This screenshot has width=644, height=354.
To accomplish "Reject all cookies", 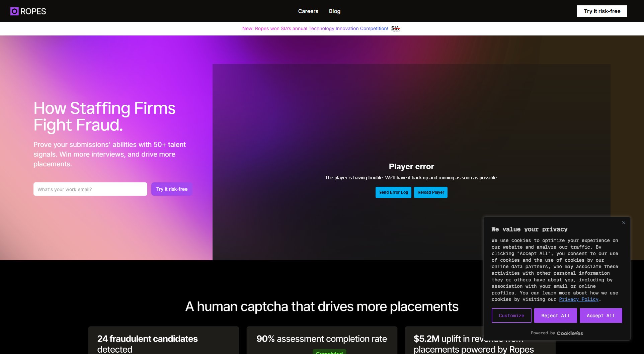I will click(555, 316).
